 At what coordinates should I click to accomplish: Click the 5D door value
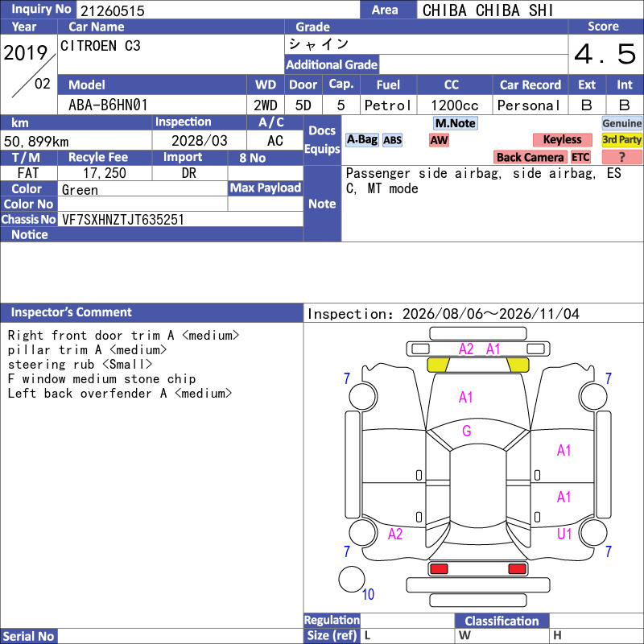303,105
